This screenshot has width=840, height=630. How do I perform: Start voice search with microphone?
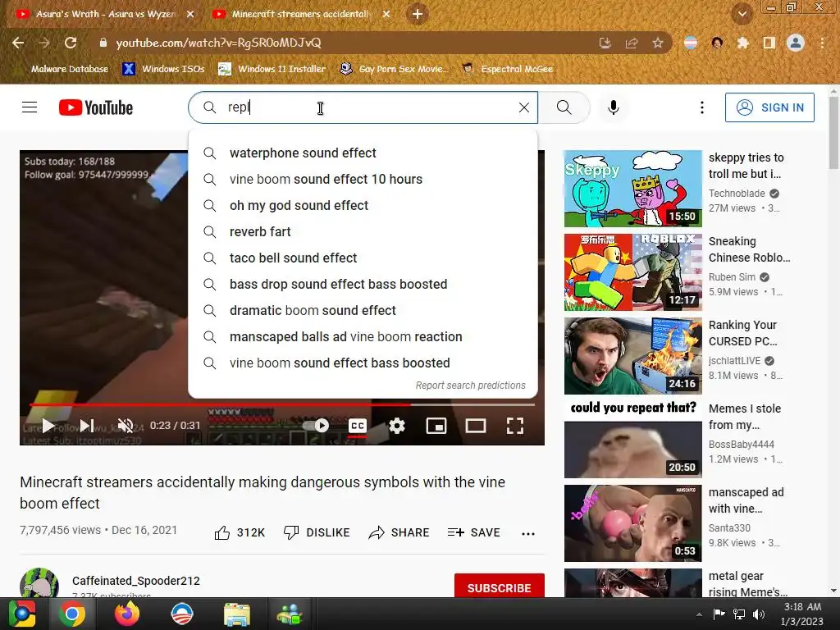pyautogui.click(x=614, y=107)
